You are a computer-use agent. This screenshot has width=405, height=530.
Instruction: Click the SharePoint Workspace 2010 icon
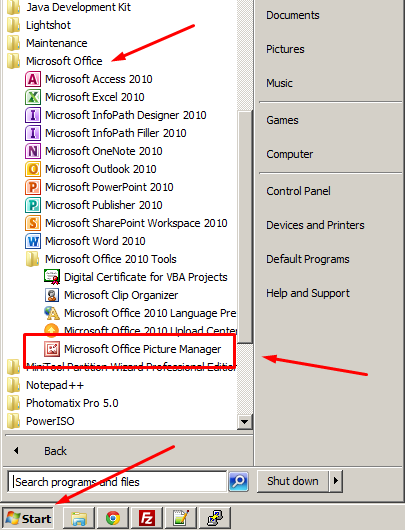pyautogui.click(x=33, y=223)
